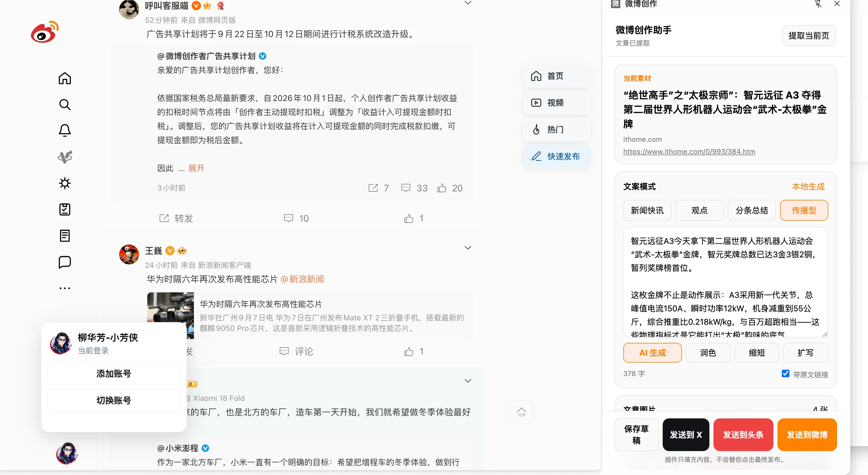Screen dimensions: 868x475
Task: Click 保存草稿 button
Action: 636,434
